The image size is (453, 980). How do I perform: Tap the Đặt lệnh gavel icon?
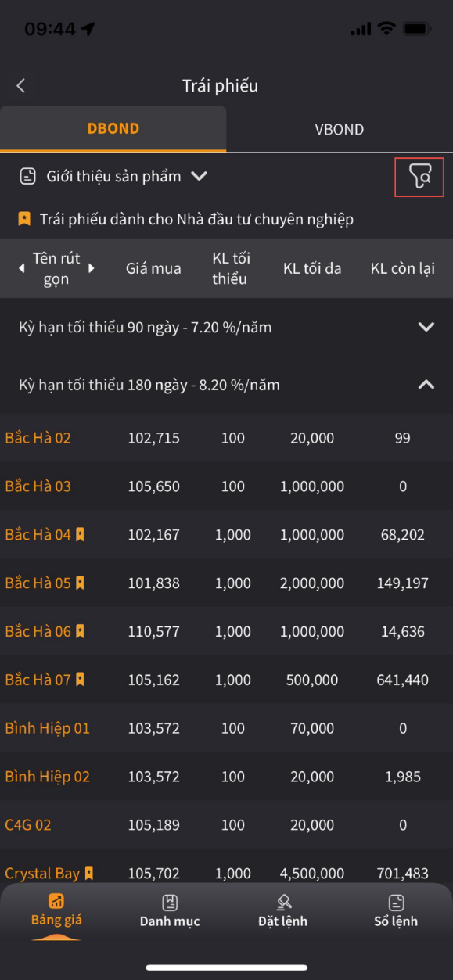click(x=283, y=903)
